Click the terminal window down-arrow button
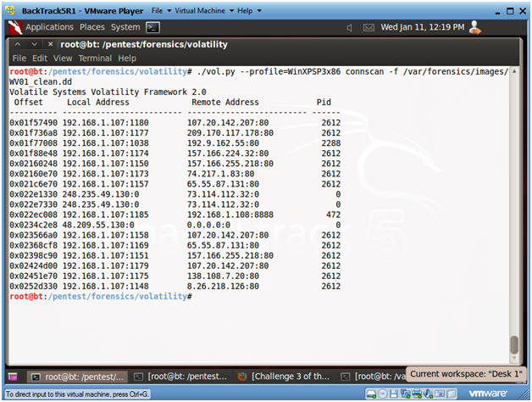This screenshot has width=532, height=402. coord(34,44)
